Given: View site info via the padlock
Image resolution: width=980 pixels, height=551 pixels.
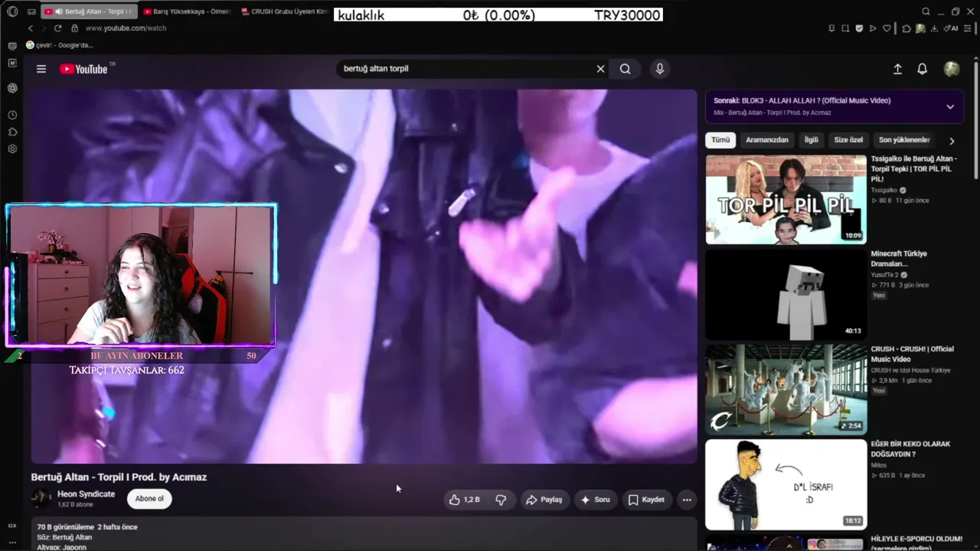Looking at the screenshot, I should click(74, 28).
